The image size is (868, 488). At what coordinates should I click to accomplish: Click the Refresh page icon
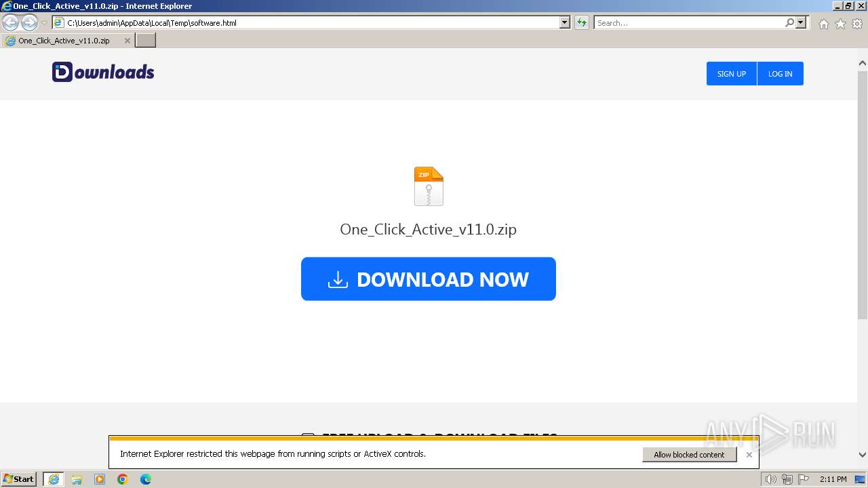point(582,22)
